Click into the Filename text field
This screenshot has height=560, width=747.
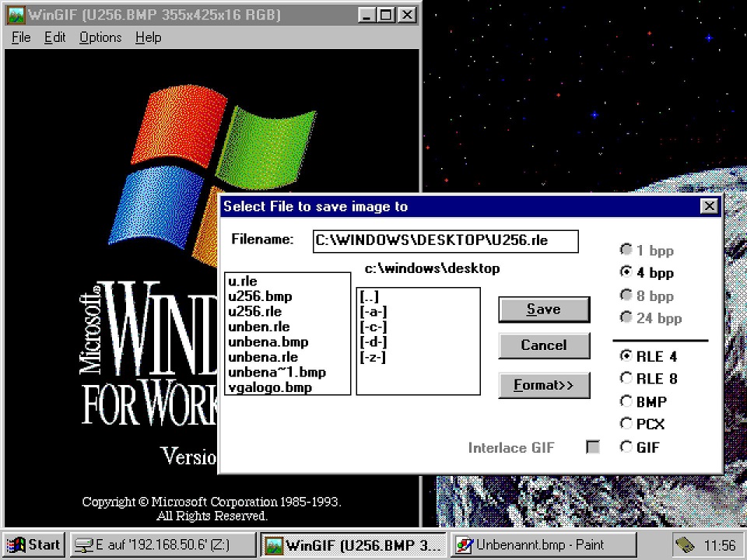click(x=445, y=241)
